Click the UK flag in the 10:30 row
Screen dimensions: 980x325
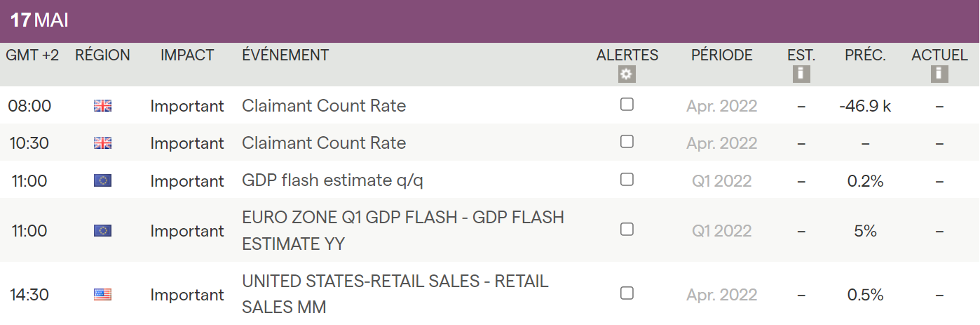(102, 143)
